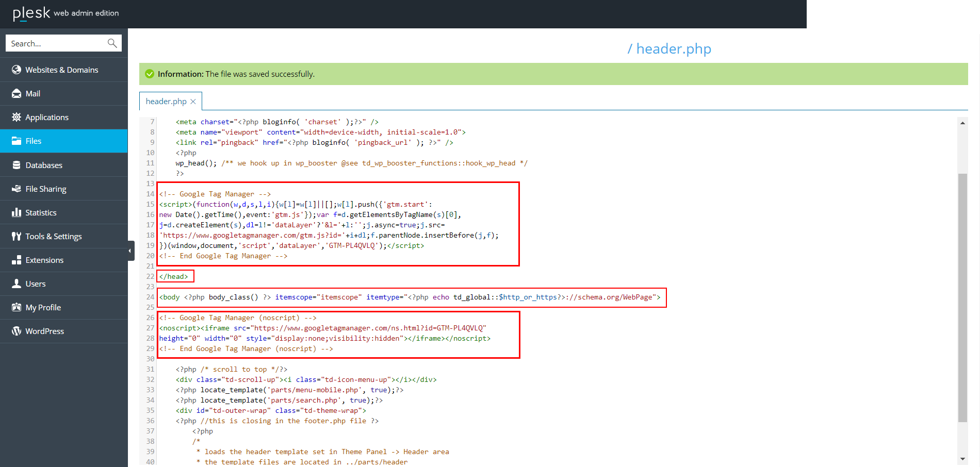980x467 pixels.
Task: Click 'td-outer-wrap' div on line 35
Action: click(x=271, y=410)
